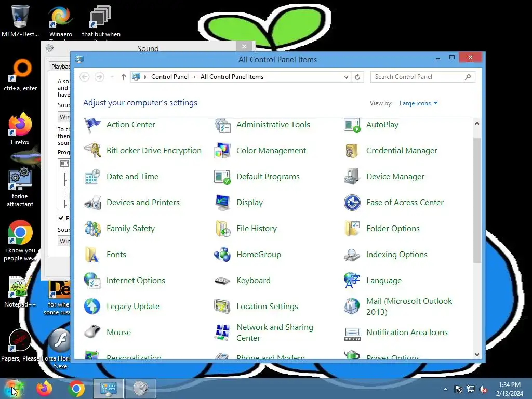The width and height of the screenshot is (532, 399).
Task: Open the Mail (Microsoft Outlook 2013) icon
Action: 352,307
